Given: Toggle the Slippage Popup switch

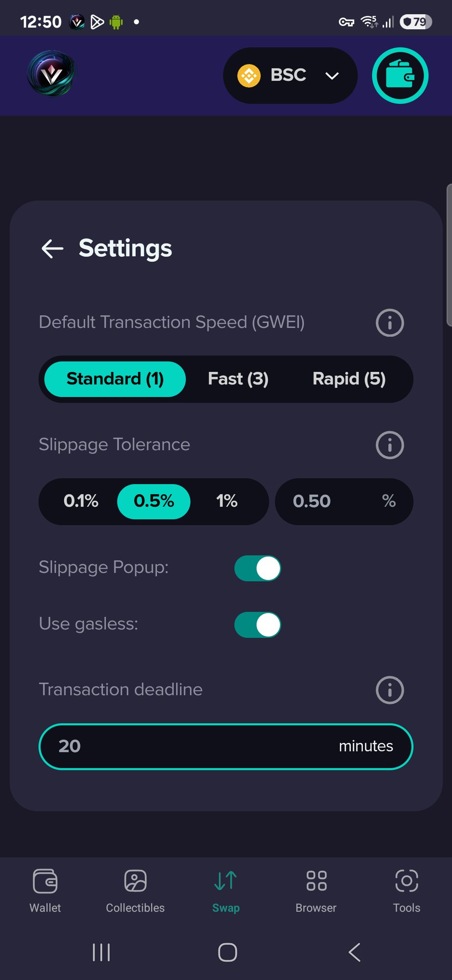Looking at the screenshot, I should [x=258, y=568].
